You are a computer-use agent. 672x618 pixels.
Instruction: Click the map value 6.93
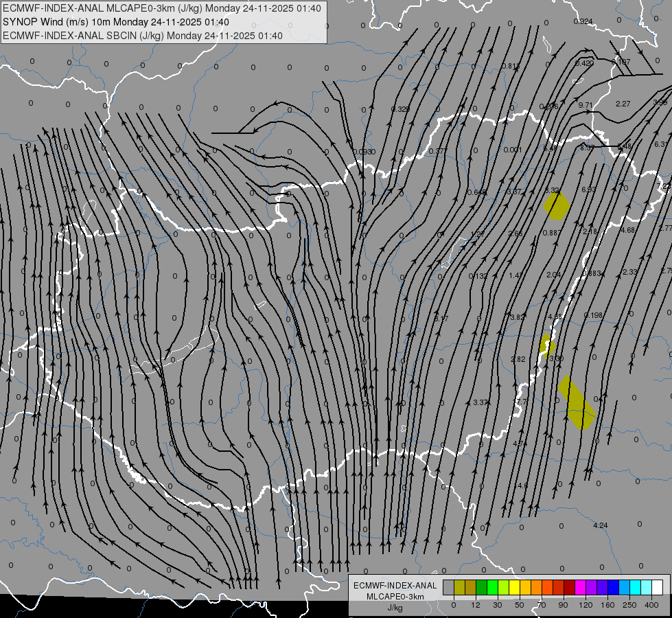[589, 189]
